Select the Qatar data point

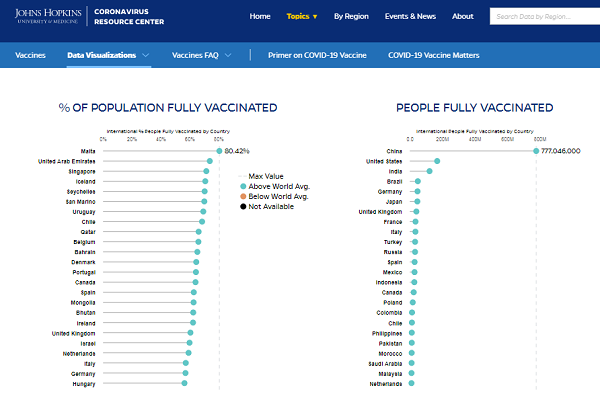(x=199, y=232)
